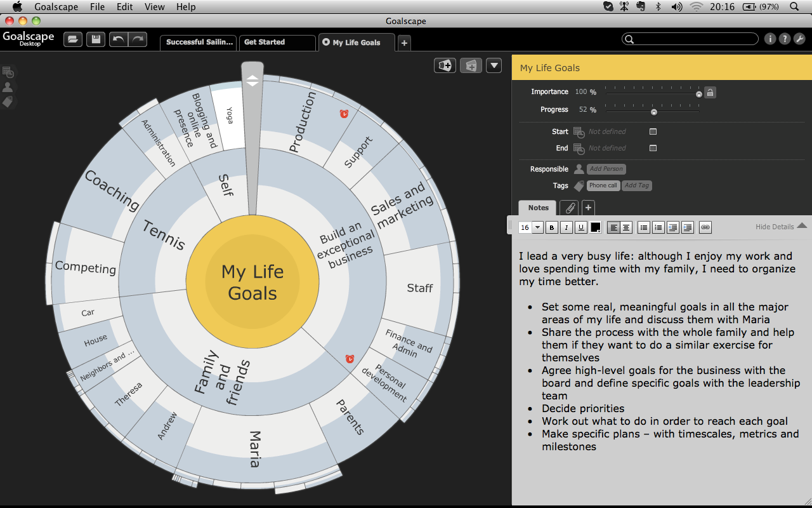Open the File menu
812x508 pixels.
click(x=97, y=7)
